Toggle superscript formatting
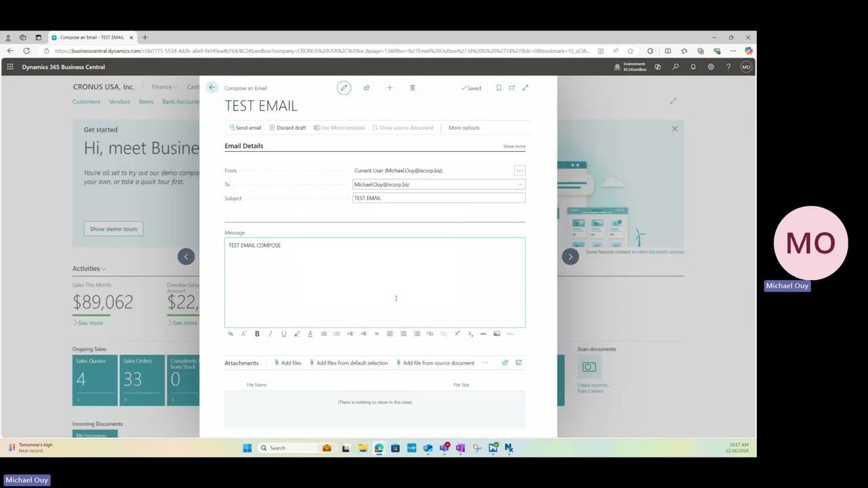This screenshot has width=868, height=488. tap(456, 333)
